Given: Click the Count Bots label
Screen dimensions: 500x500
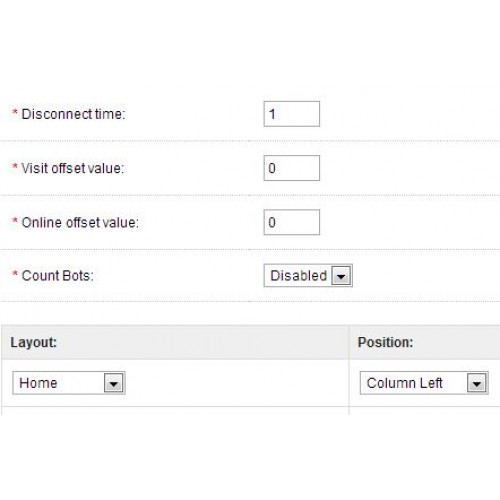Looking at the screenshot, I should click(x=58, y=276).
